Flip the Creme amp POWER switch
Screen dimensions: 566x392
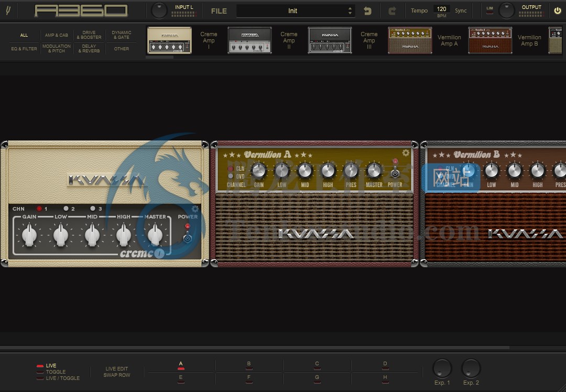(187, 237)
